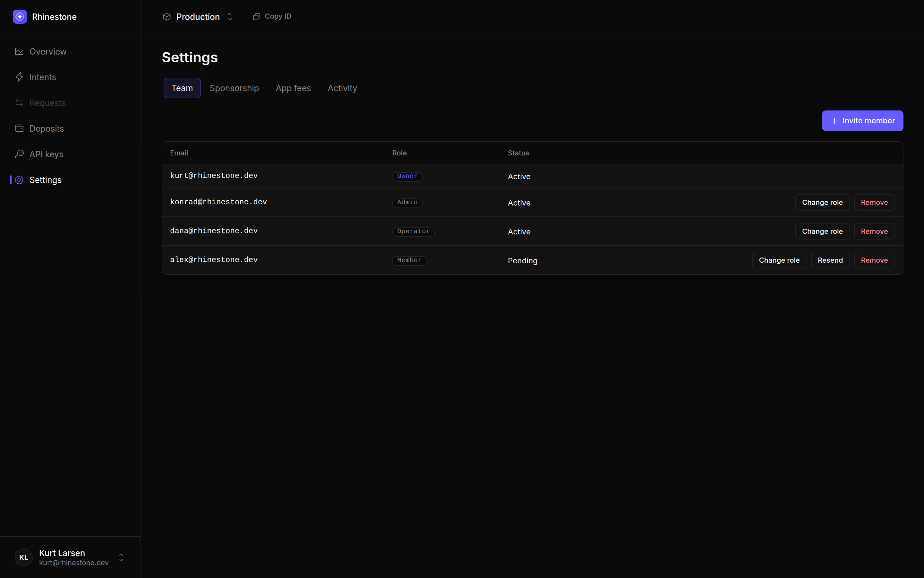Click the Kurt Larsen profile name
This screenshot has width=924, height=578.
coord(62,553)
